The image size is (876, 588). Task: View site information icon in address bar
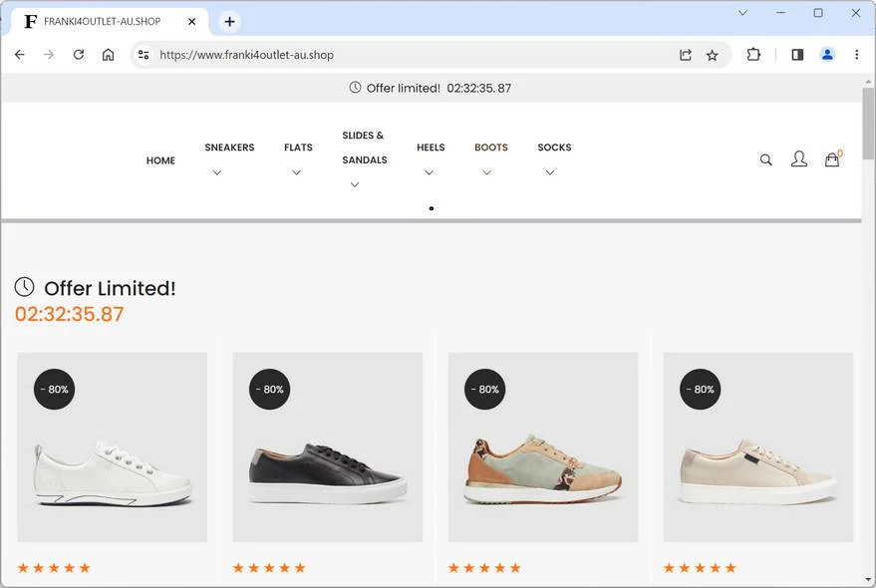point(144,55)
